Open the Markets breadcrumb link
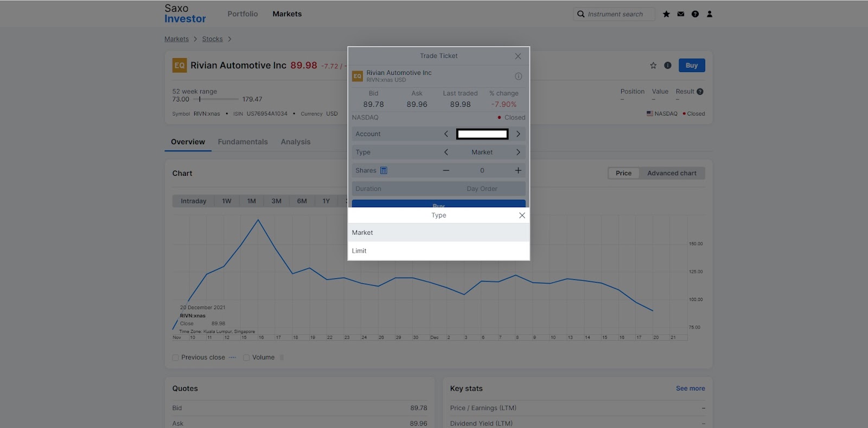This screenshot has width=868, height=428. [x=177, y=39]
